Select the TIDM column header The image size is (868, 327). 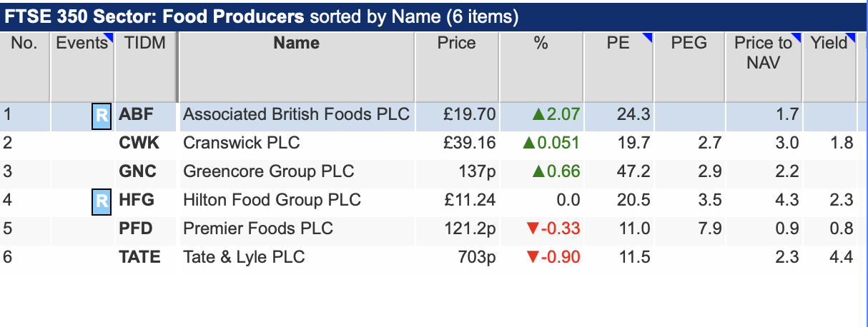[144, 43]
